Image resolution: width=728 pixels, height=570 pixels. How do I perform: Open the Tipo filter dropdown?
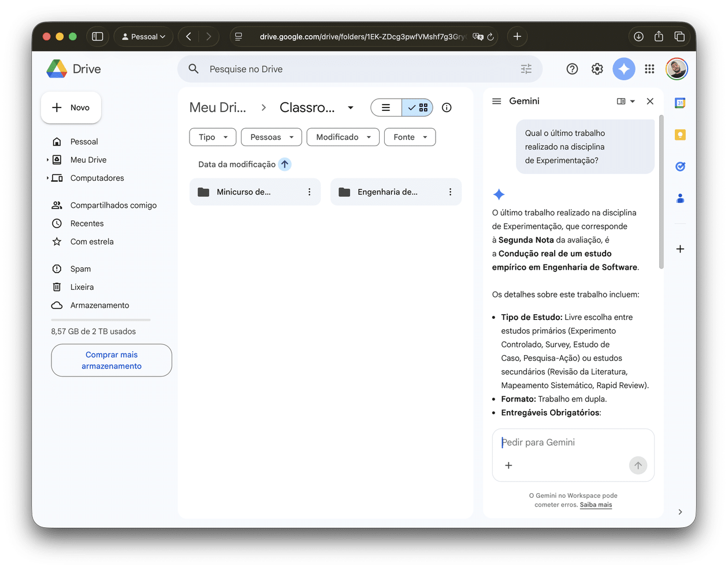click(x=213, y=137)
